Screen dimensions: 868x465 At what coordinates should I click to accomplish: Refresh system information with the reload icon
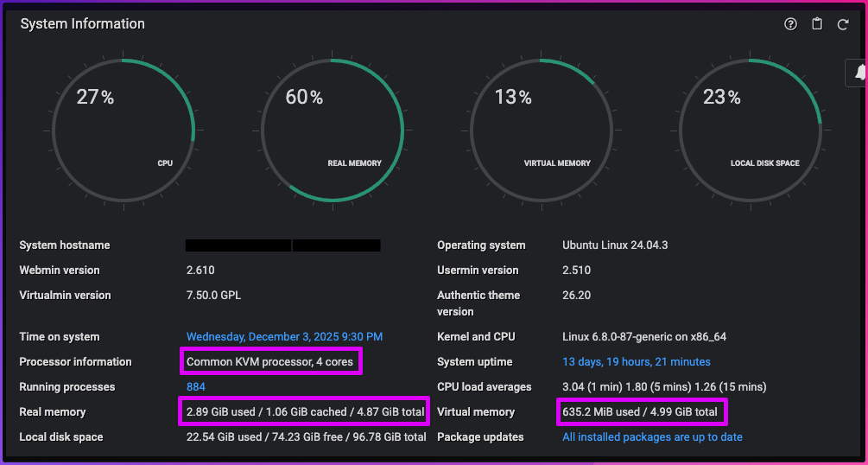(x=843, y=24)
